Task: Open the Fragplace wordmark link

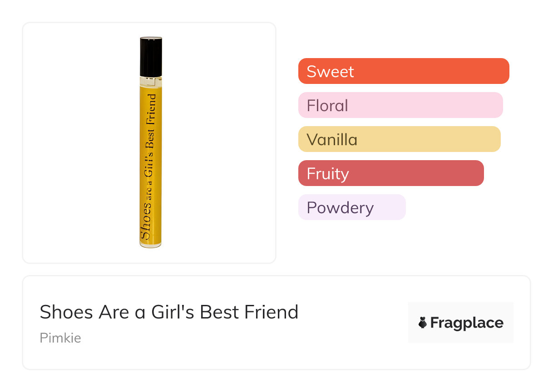Action: [x=466, y=323]
